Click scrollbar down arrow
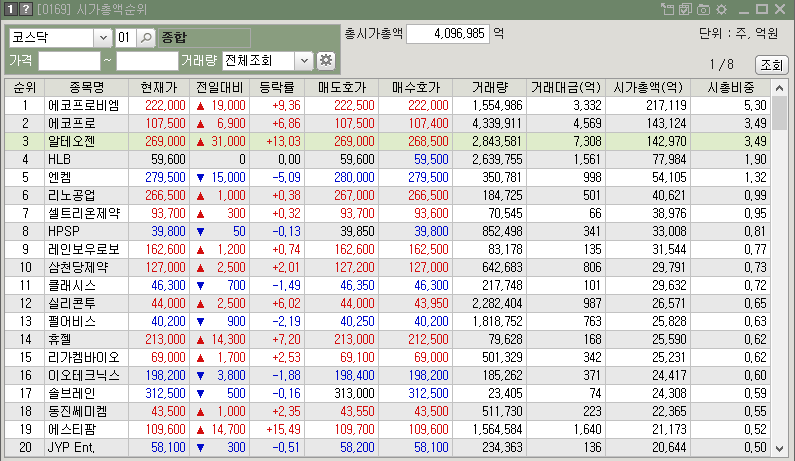Viewport: 795px width, 461px height. point(780,448)
